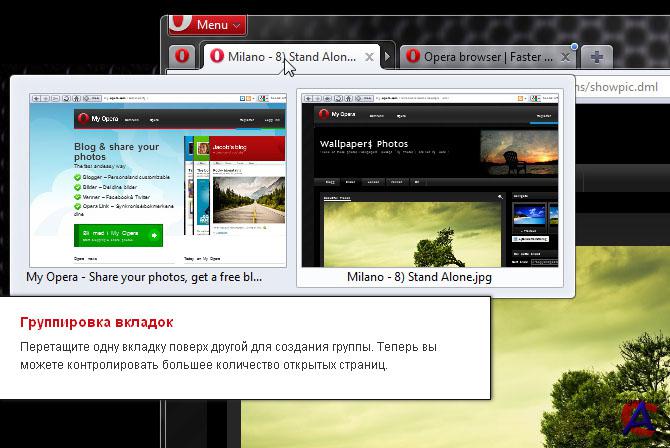Image resolution: width=670 pixels, height=448 pixels.
Task: Close the Milano - 8) Stand Alone tab
Action: pos(370,57)
